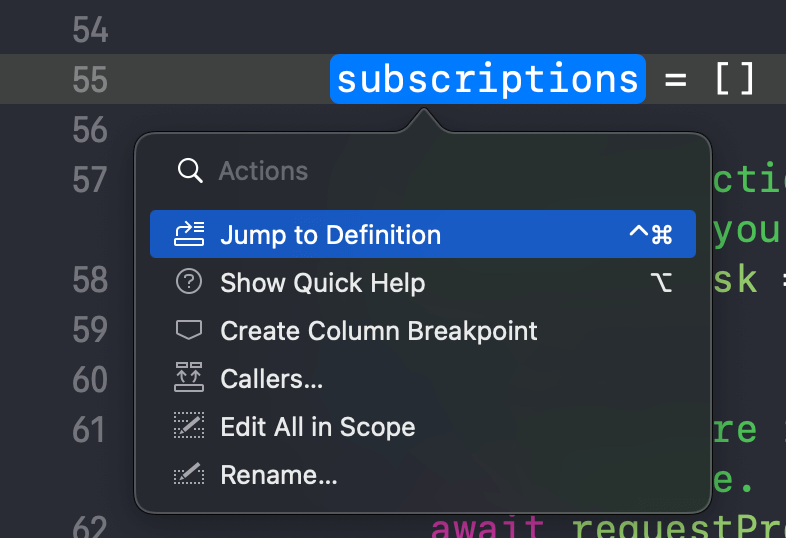Choose Rename… from the actions popup
786x538 pixels.
423,475
